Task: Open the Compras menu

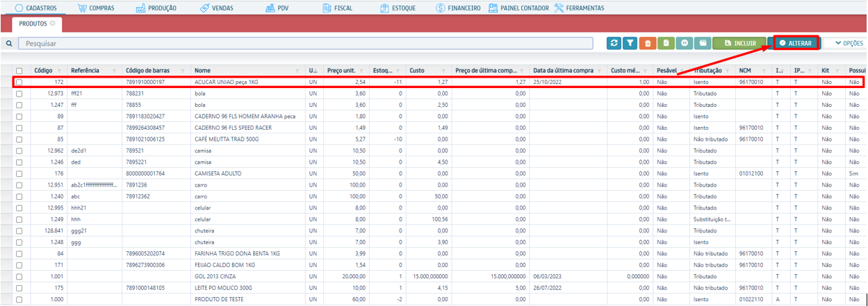Action: 96,8
